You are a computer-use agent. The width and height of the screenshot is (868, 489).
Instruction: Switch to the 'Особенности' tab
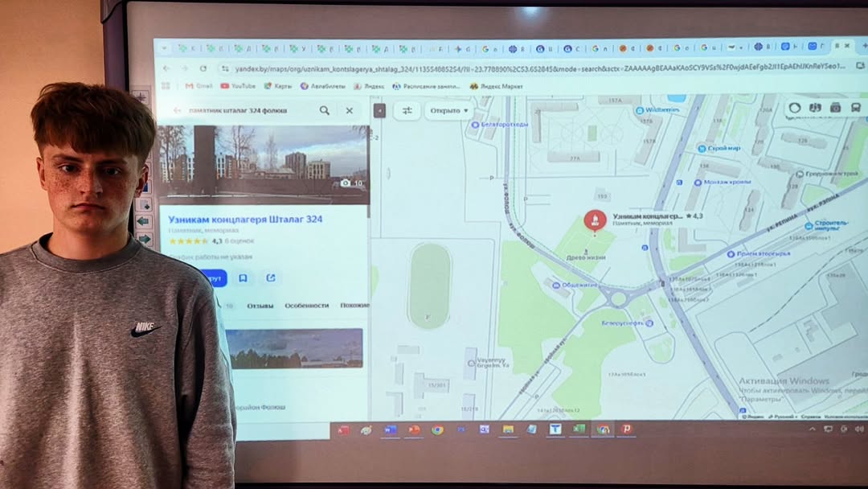click(306, 306)
